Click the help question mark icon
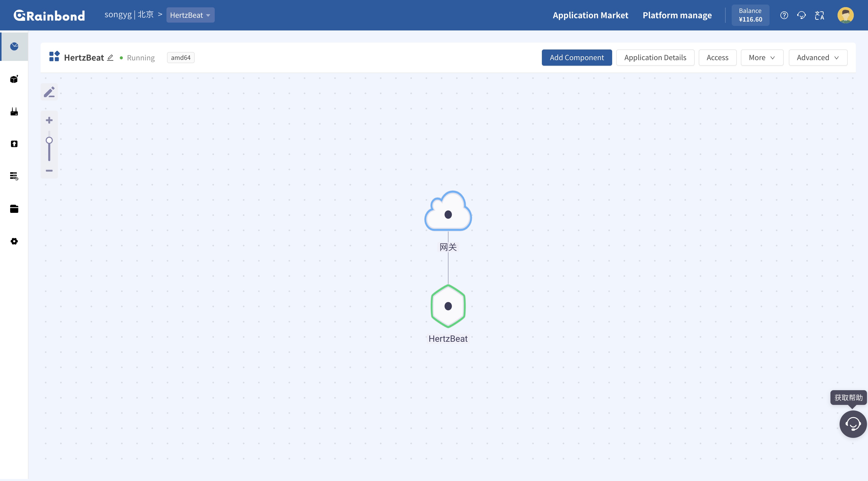868x481 pixels. coord(784,15)
